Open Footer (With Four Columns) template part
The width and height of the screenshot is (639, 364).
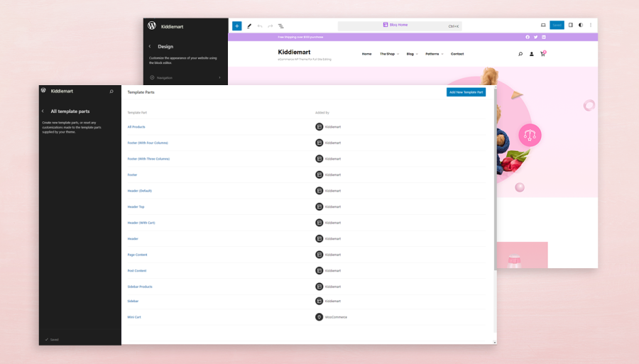pyautogui.click(x=148, y=143)
